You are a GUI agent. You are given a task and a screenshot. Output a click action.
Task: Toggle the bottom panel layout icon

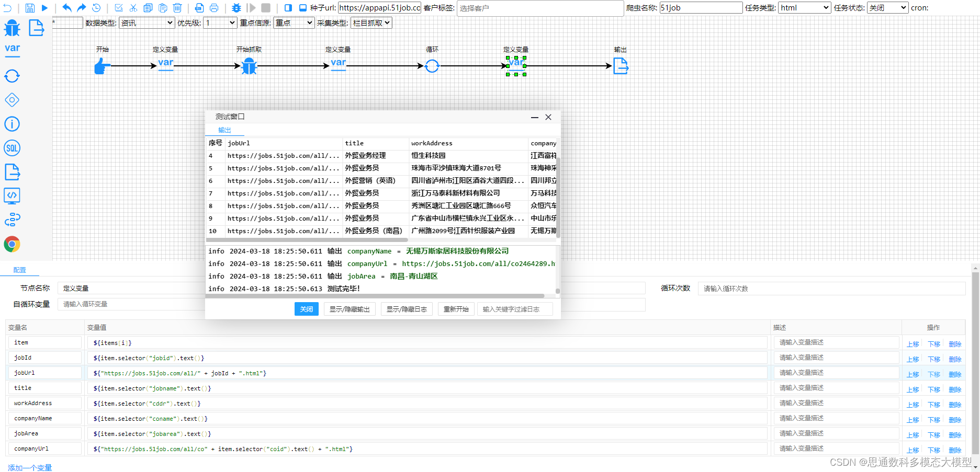303,8
